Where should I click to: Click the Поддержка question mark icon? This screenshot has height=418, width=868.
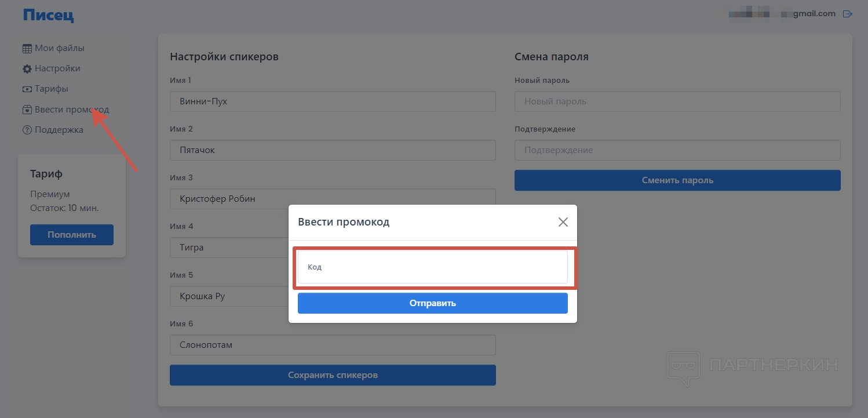[x=27, y=130]
